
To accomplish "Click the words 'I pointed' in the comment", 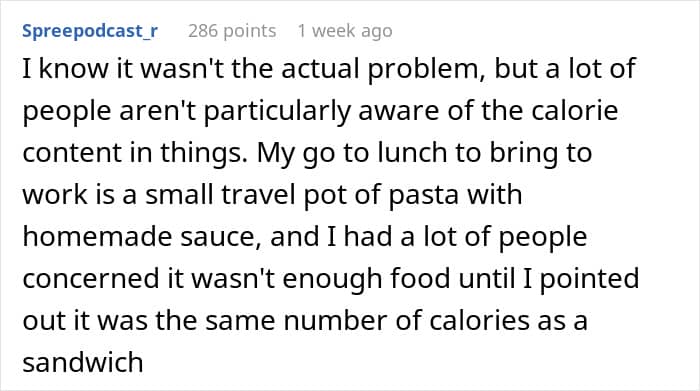I will click(581, 279).
